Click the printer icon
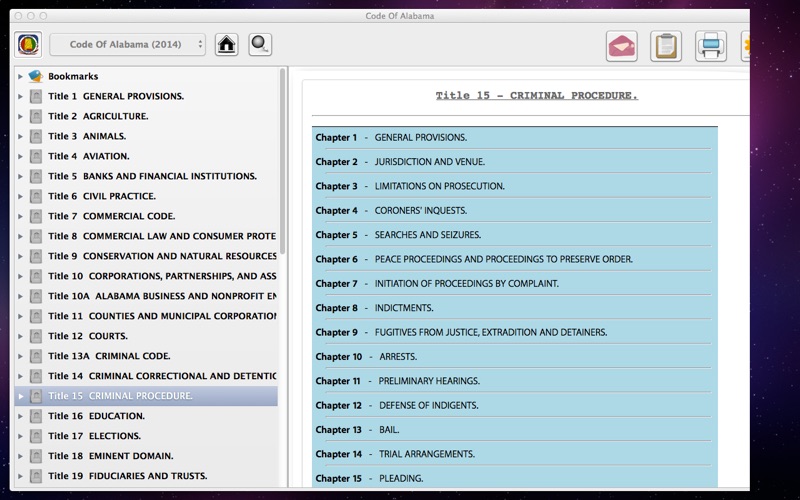The image size is (800, 500). 711,46
